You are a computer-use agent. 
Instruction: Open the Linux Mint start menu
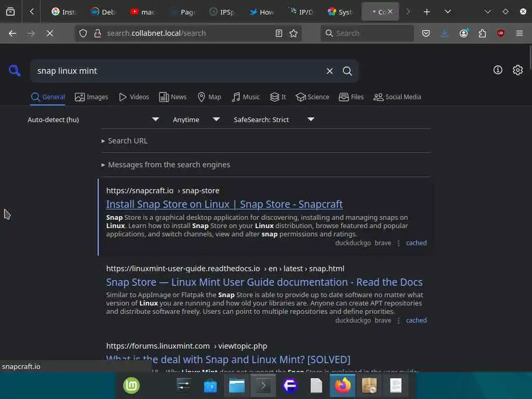[131, 385]
